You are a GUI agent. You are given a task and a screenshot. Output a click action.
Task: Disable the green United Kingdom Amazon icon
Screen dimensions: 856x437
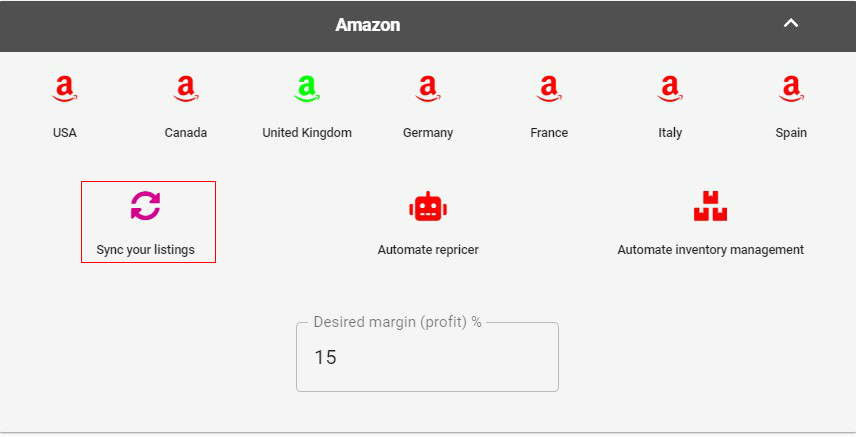click(307, 88)
